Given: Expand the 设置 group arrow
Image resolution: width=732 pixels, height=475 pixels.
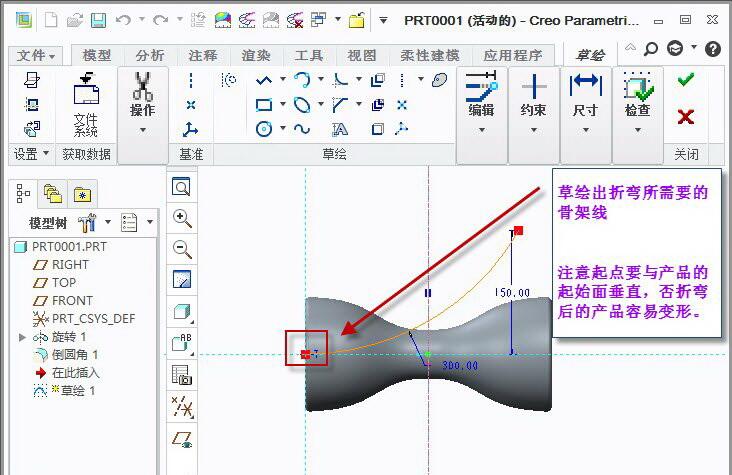Looking at the screenshot, I should 46,153.
